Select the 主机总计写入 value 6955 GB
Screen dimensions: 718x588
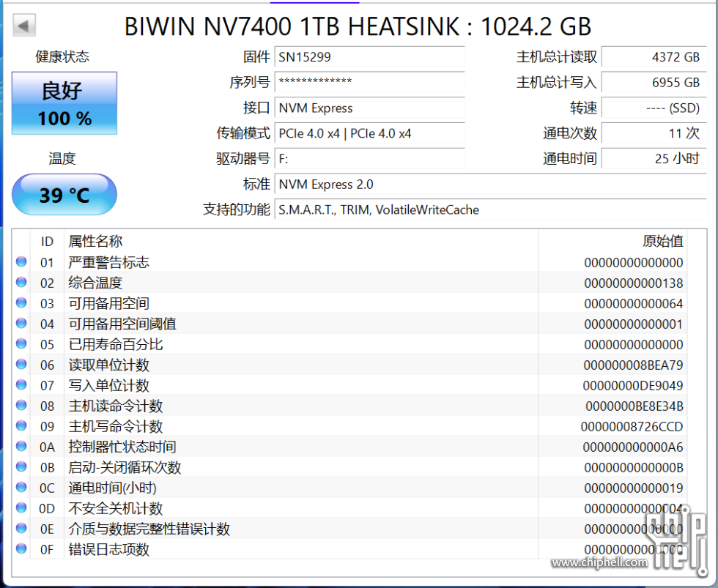tap(654, 82)
